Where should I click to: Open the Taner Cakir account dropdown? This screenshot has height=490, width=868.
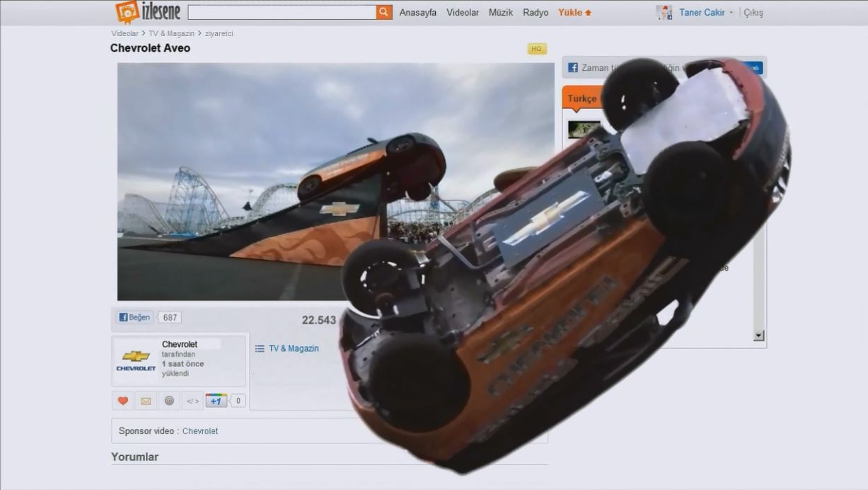(x=731, y=13)
